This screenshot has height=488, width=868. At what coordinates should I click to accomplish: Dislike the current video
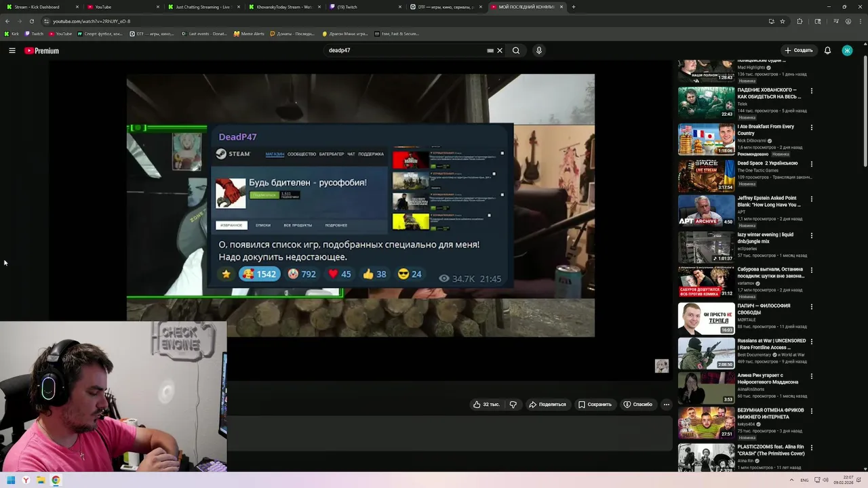[x=513, y=405]
